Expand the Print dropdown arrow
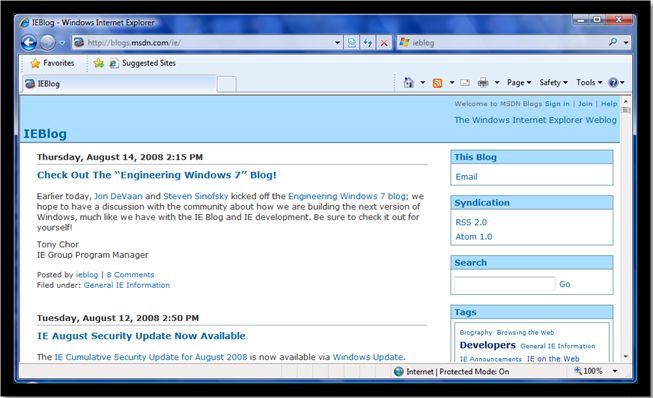 click(497, 82)
